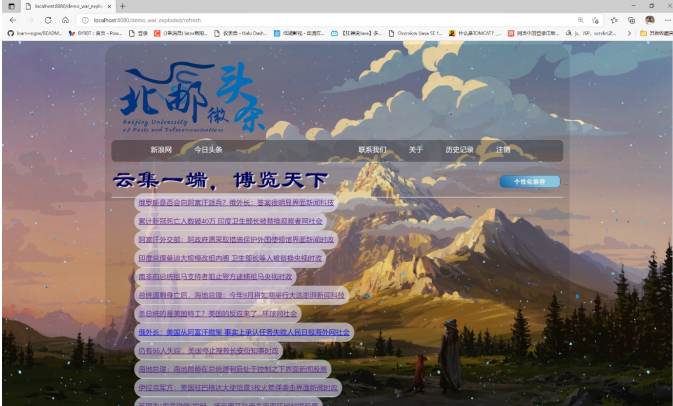Open 联系我们 in the navigation bar
673x406 pixels.
click(372, 150)
